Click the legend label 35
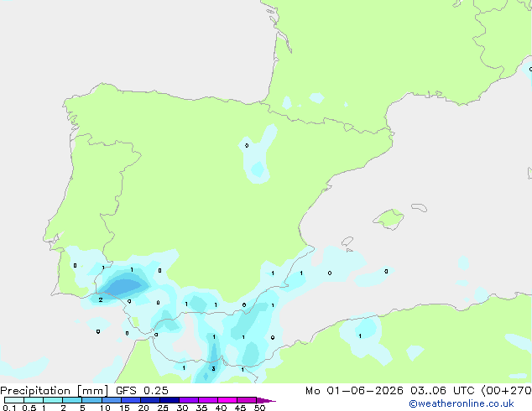532x411 pixels. pyautogui.click(x=201, y=408)
